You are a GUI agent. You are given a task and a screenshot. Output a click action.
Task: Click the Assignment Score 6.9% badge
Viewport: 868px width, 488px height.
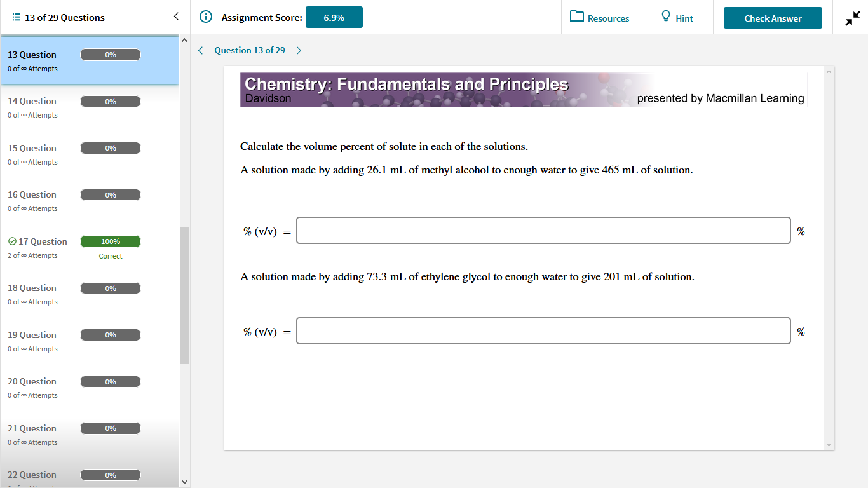334,17
